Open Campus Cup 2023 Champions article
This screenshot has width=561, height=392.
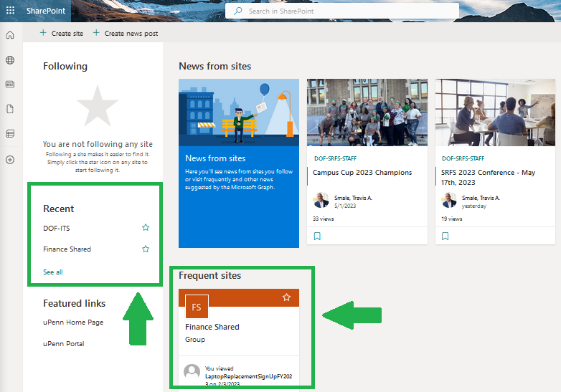point(362,172)
